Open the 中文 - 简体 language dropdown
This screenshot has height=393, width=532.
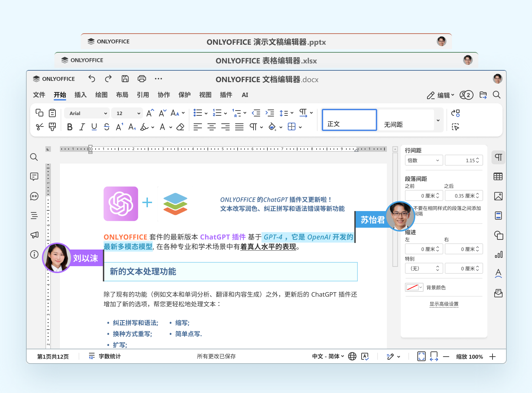coord(328,356)
